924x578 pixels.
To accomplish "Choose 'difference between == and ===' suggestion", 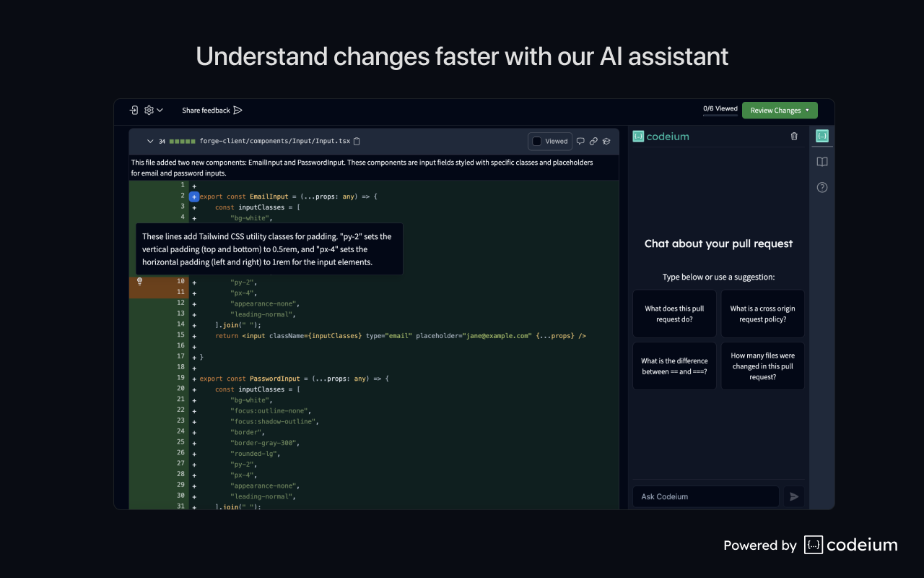I will coord(674,366).
